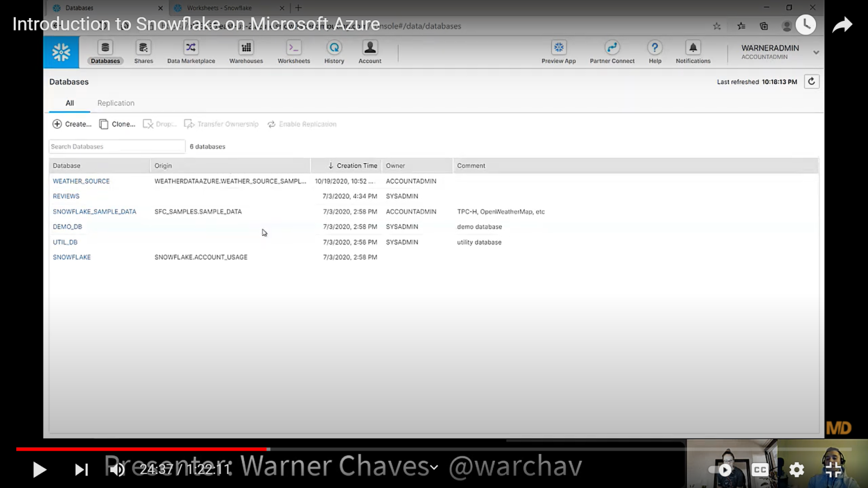Create a new database
Screen dimensions: 868x488
71,124
